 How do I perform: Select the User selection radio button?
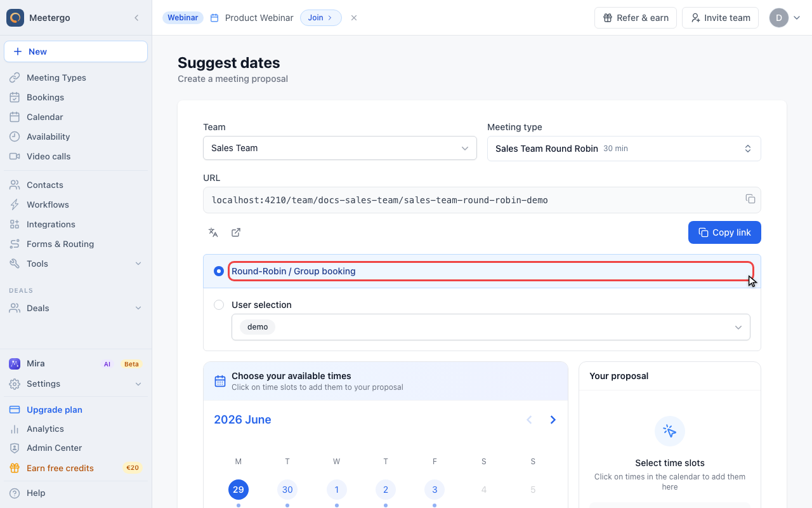(219, 305)
